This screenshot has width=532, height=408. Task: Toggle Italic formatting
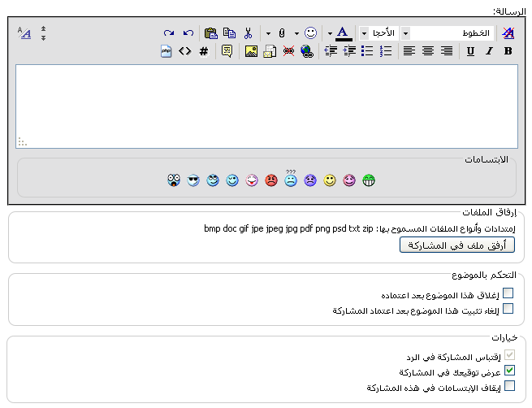click(x=489, y=51)
